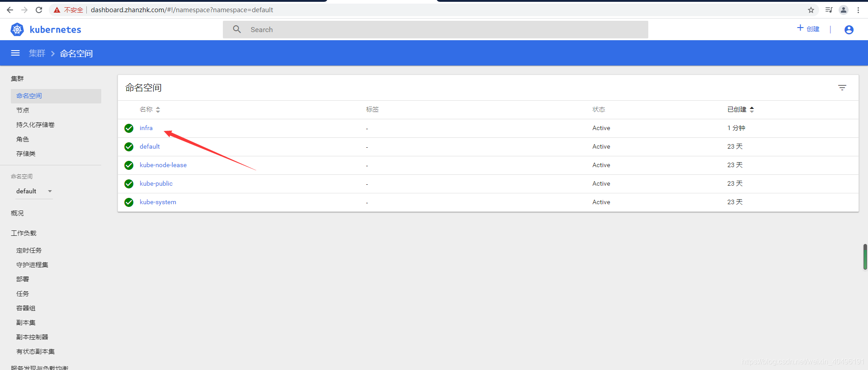
Task: Click the browser address bar URL
Action: coord(182,10)
